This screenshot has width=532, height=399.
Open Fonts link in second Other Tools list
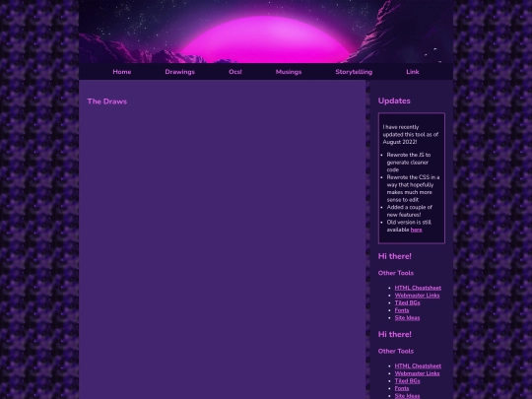(402, 388)
